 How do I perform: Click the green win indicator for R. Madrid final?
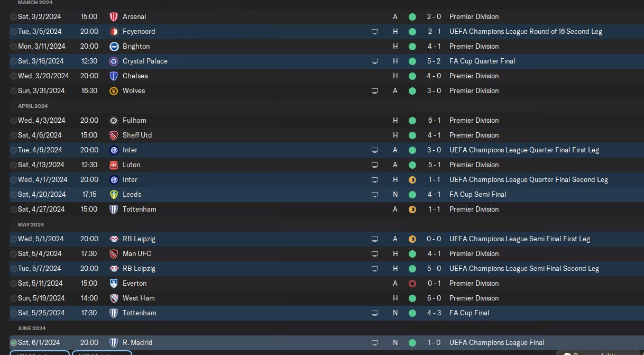tap(412, 343)
